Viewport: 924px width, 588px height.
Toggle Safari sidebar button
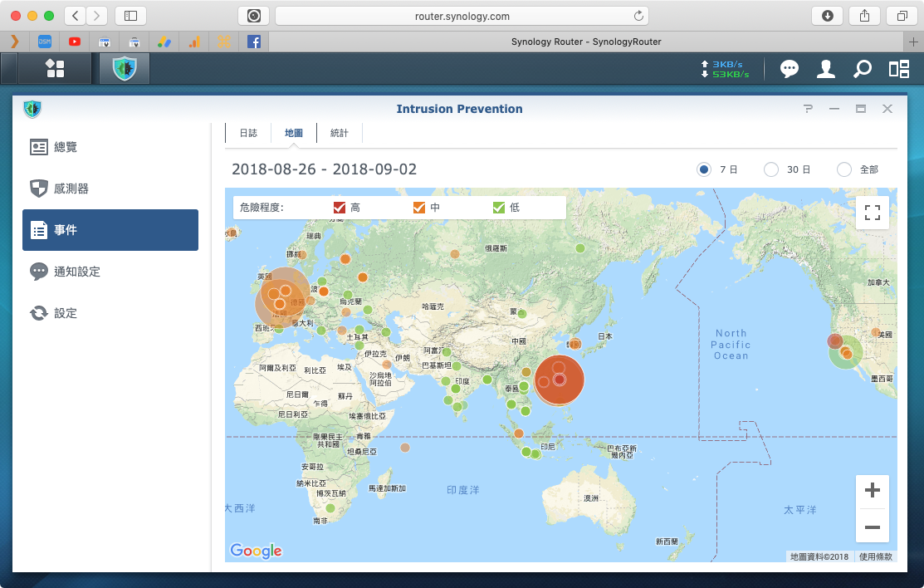click(131, 16)
